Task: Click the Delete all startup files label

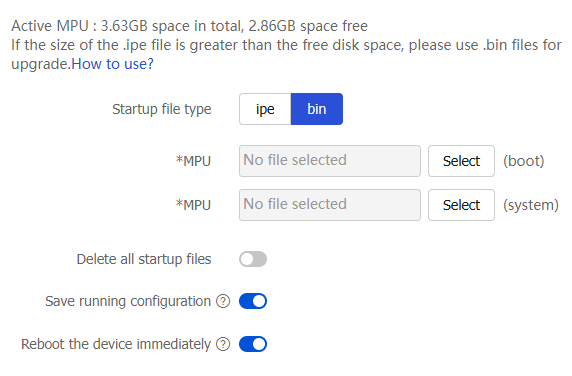Action: [x=144, y=259]
